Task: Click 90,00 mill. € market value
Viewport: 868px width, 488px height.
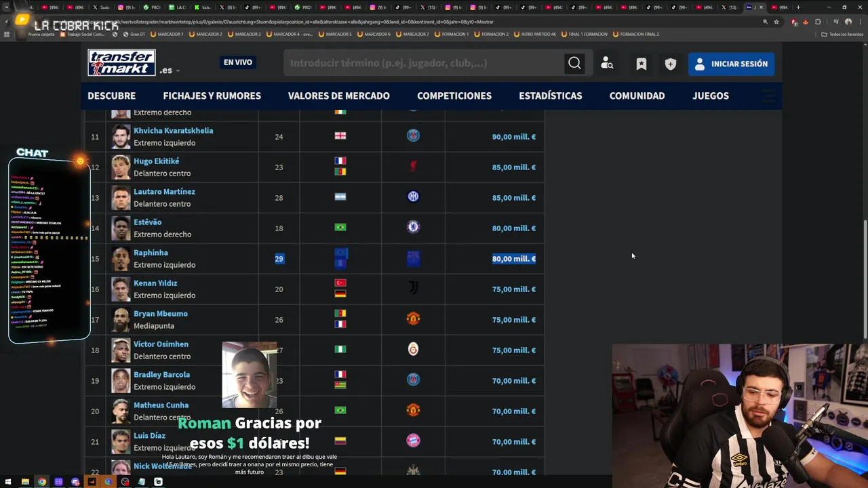Action: pyautogui.click(x=513, y=137)
